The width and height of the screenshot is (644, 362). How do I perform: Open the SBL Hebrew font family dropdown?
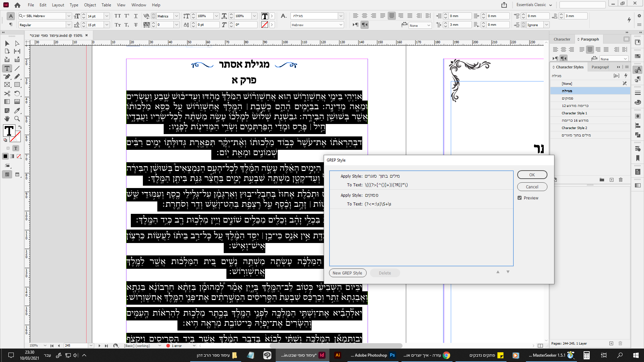click(69, 16)
